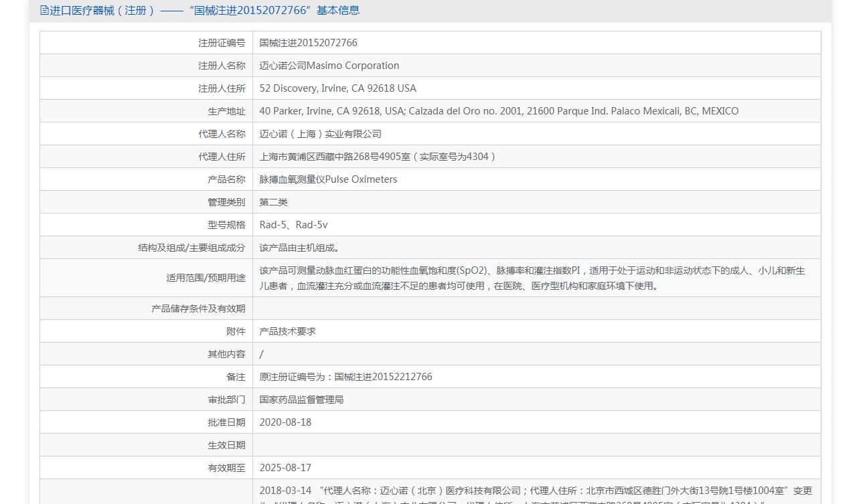Click the 注册人住所 label
Screen dimensions: 857x504
222,88
